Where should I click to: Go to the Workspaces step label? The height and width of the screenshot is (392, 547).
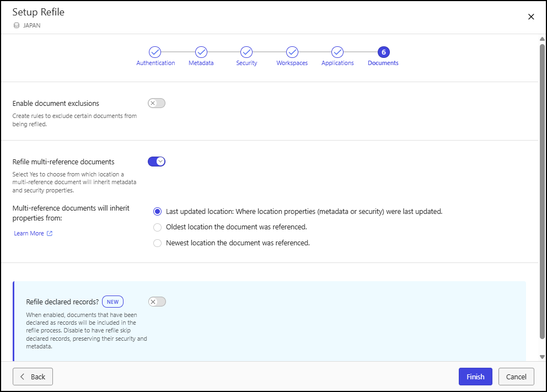pyautogui.click(x=292, y=63)
